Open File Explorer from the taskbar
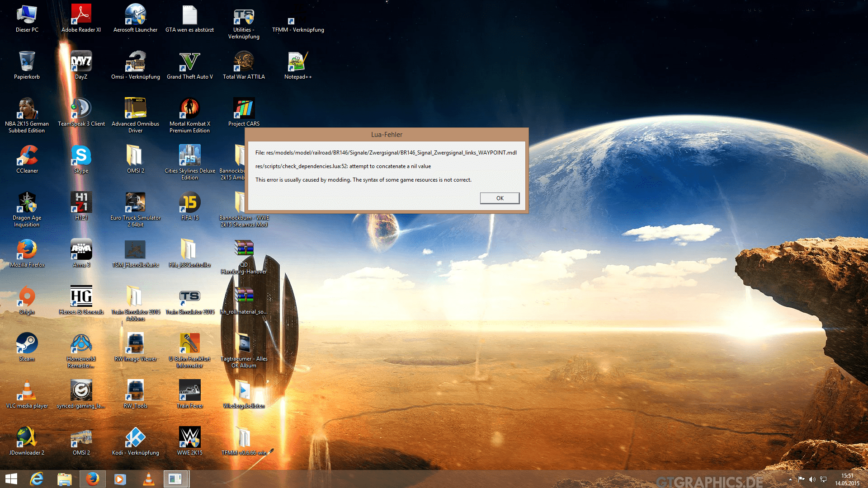Screen dimensions: 868x488 pyautogui.click(x=65, y=479)
